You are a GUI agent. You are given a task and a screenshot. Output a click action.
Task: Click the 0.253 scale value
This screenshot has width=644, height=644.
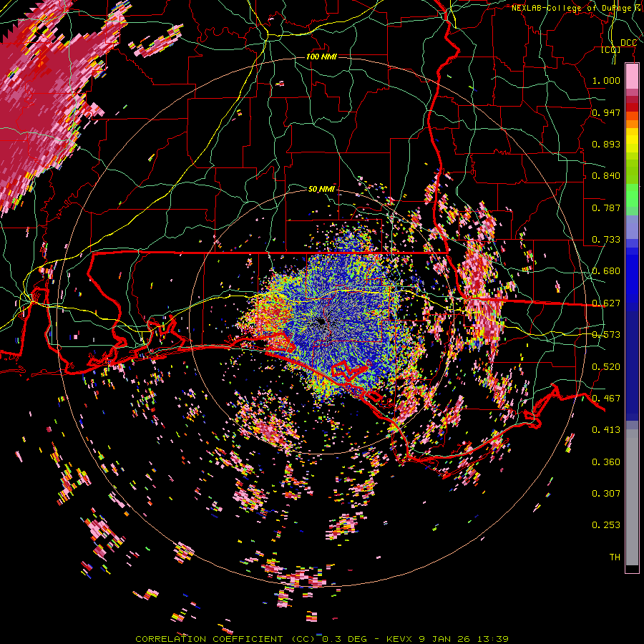click(606, 525)
